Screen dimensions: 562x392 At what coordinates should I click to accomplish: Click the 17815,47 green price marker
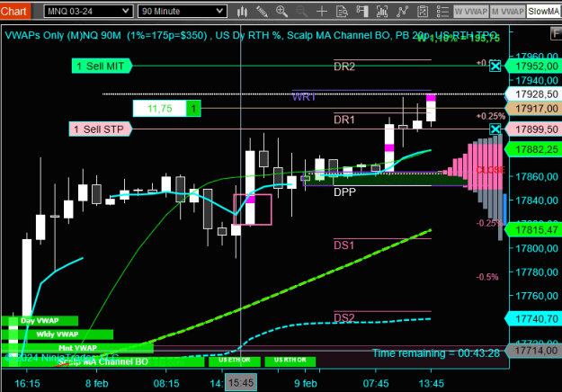[533, 229]
